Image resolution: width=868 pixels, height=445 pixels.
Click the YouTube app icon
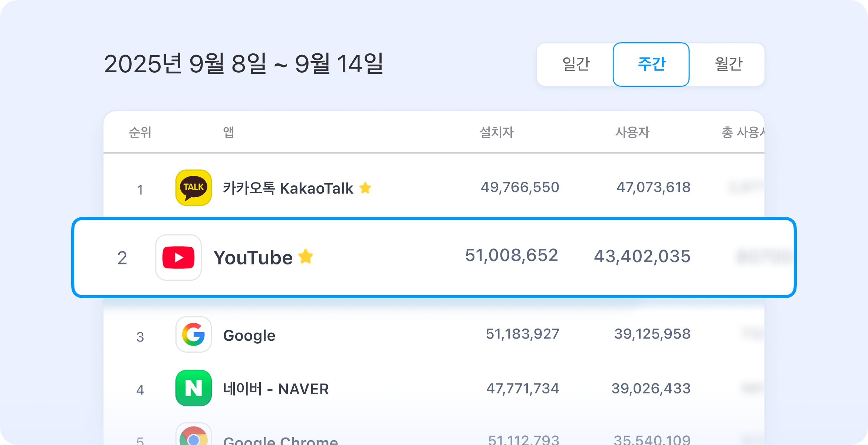[x=178, y=257]
